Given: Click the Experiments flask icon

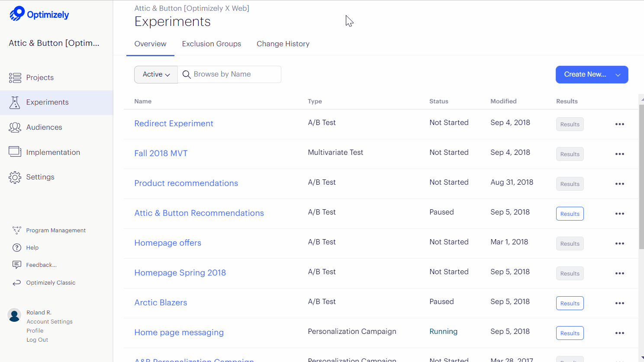Looking at the screenshot, I should pyautogui.click(x=15, y=103).
